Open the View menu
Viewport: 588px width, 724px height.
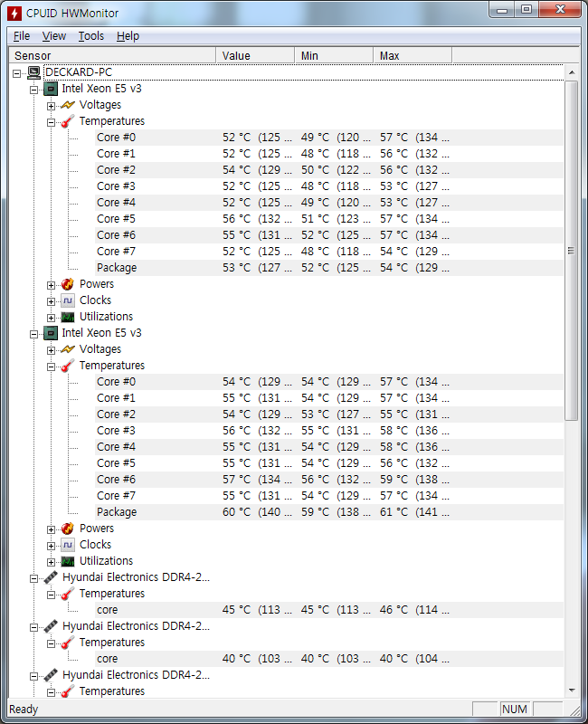tap(54, 36)
